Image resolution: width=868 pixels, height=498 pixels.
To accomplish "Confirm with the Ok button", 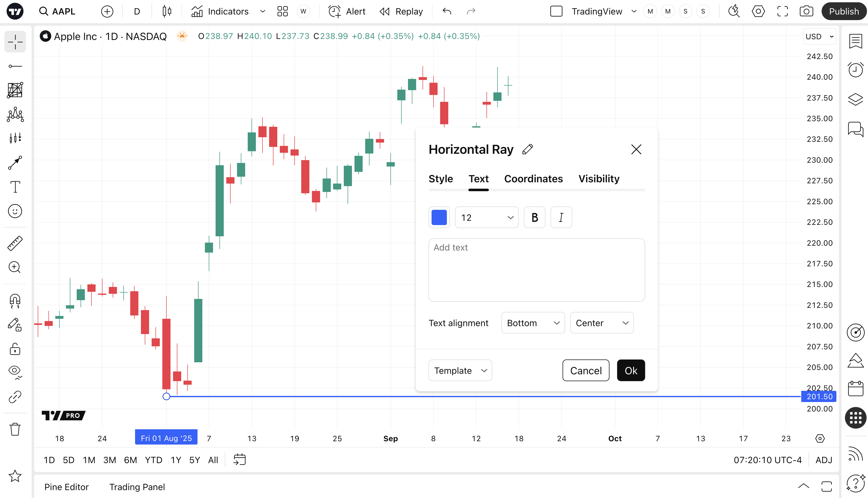I will click(x=630, y=370).
